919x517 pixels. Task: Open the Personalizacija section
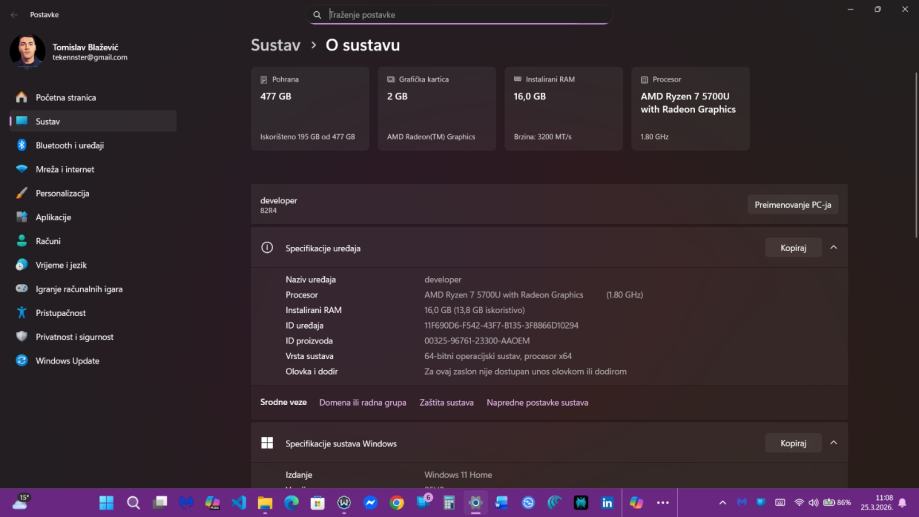pos(93,193)
